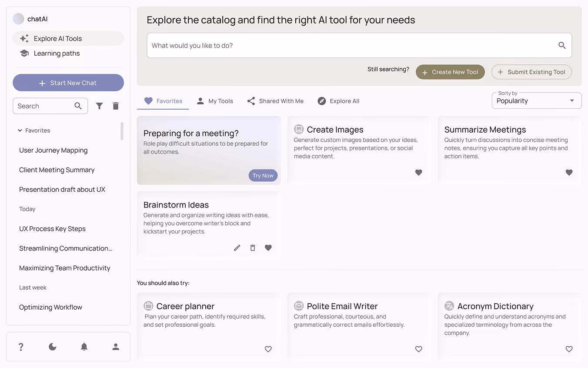
Task: Open the Maximizing Team Productivity chat
Action: pyautogui.click(x=65, y=268)
